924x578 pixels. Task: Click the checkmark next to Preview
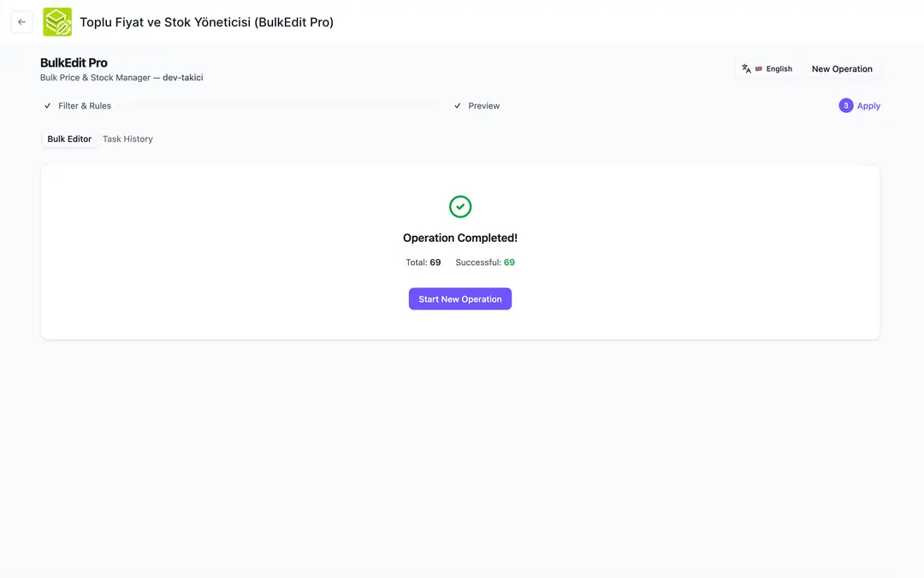[458, 106]
